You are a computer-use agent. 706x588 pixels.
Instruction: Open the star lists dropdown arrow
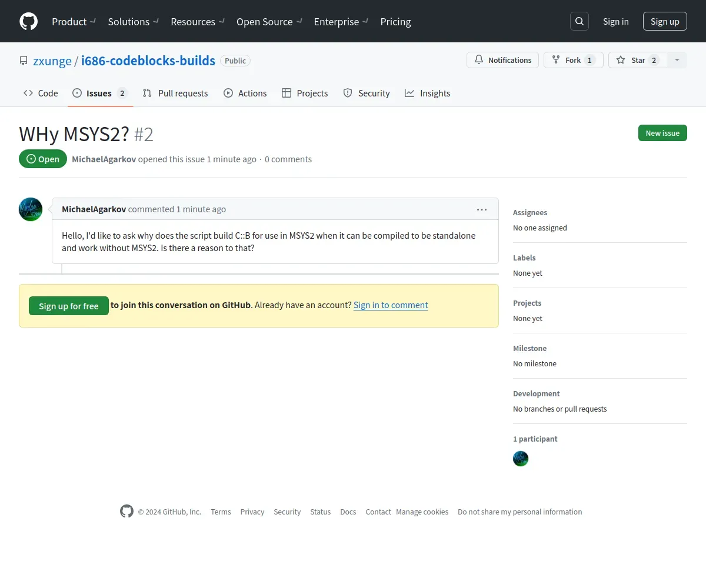click(677, 60)
